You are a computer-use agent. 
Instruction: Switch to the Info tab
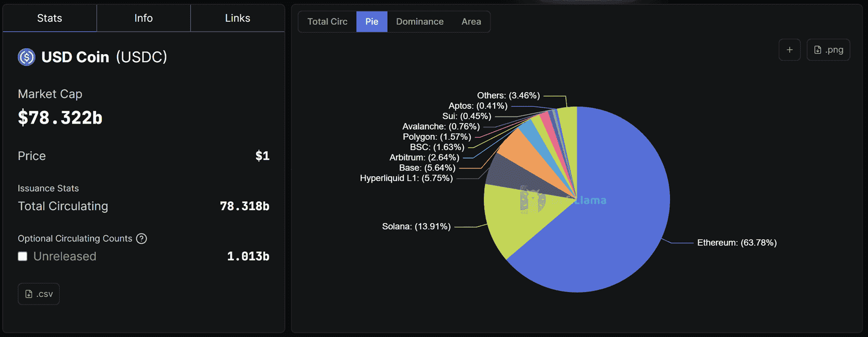(x=143, y=18)
